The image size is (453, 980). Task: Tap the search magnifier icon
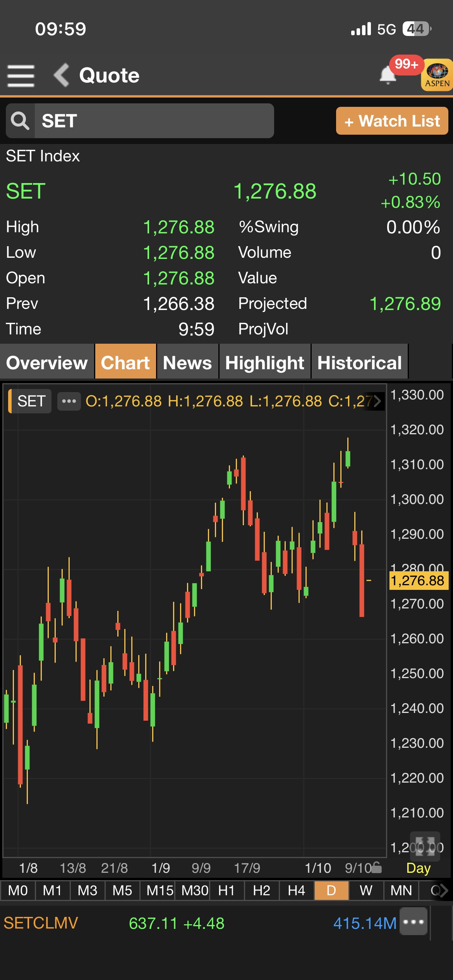(x=20, y=121)
